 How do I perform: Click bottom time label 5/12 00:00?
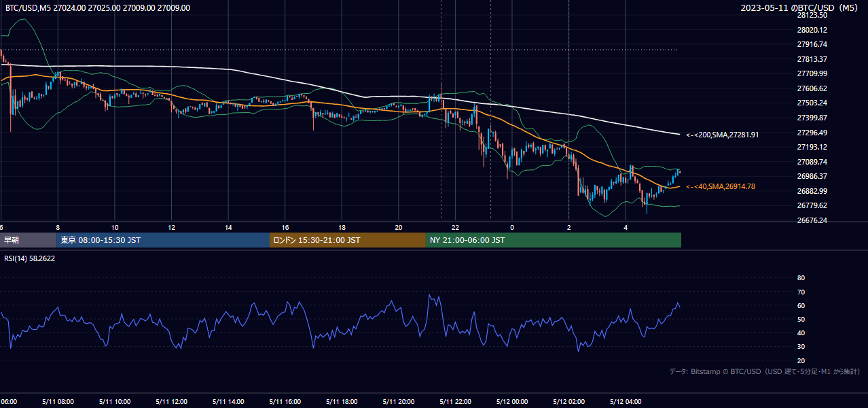click(512, 402)
